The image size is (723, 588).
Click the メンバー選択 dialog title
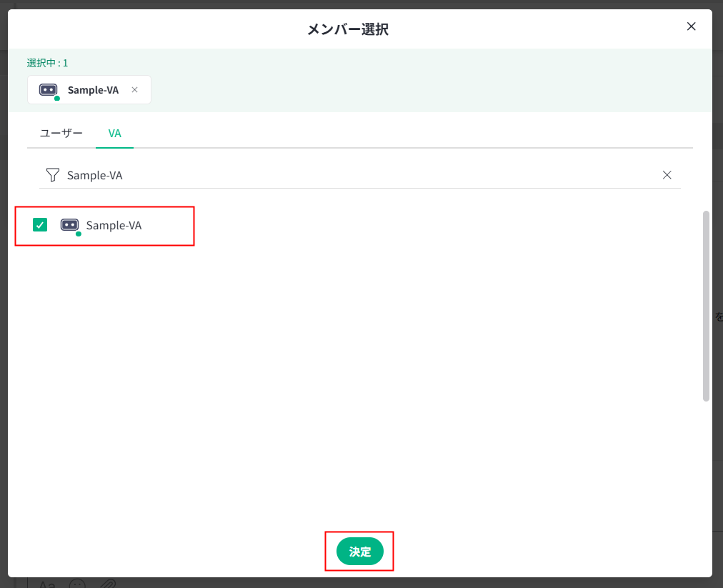[x=347, y=29]
